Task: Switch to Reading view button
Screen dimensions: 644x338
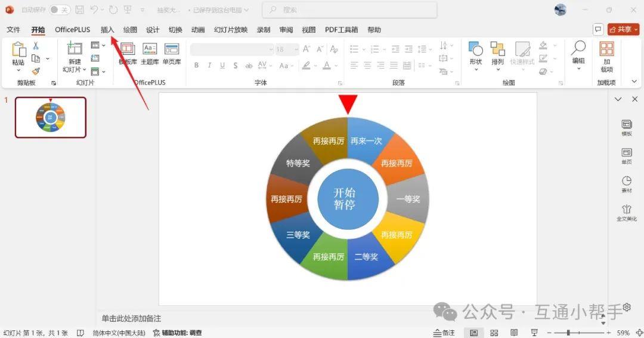Action: pyautogui.click(x=514, y=333)
